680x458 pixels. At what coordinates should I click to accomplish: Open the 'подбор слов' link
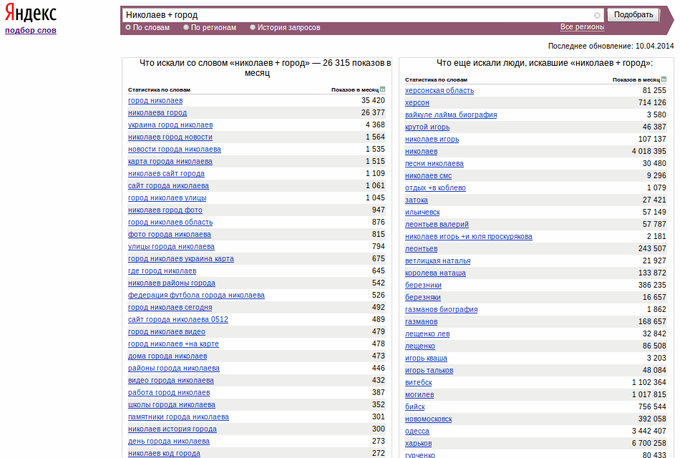point(31,30)
